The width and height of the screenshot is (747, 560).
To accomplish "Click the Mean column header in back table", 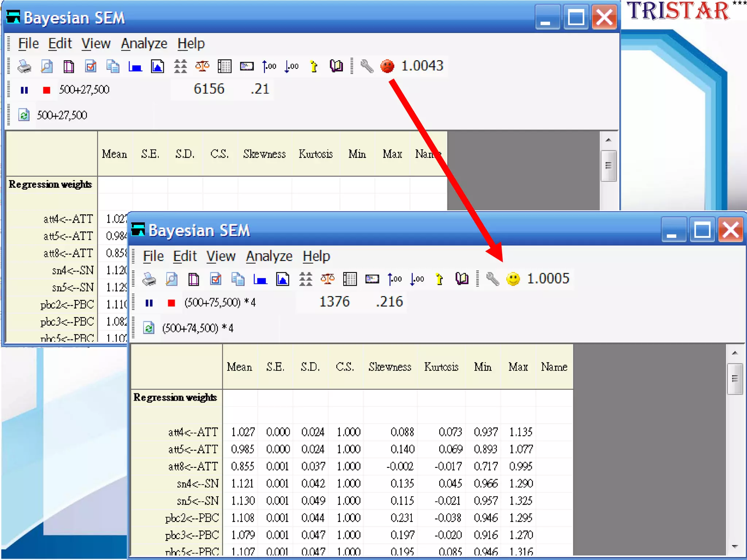I will point(114,154).
